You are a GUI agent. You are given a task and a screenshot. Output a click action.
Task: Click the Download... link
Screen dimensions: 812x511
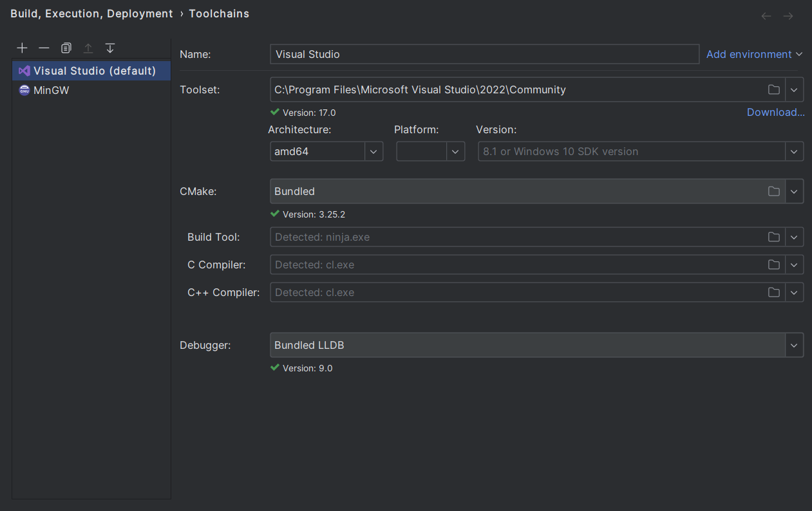click(x=775, y=112)
